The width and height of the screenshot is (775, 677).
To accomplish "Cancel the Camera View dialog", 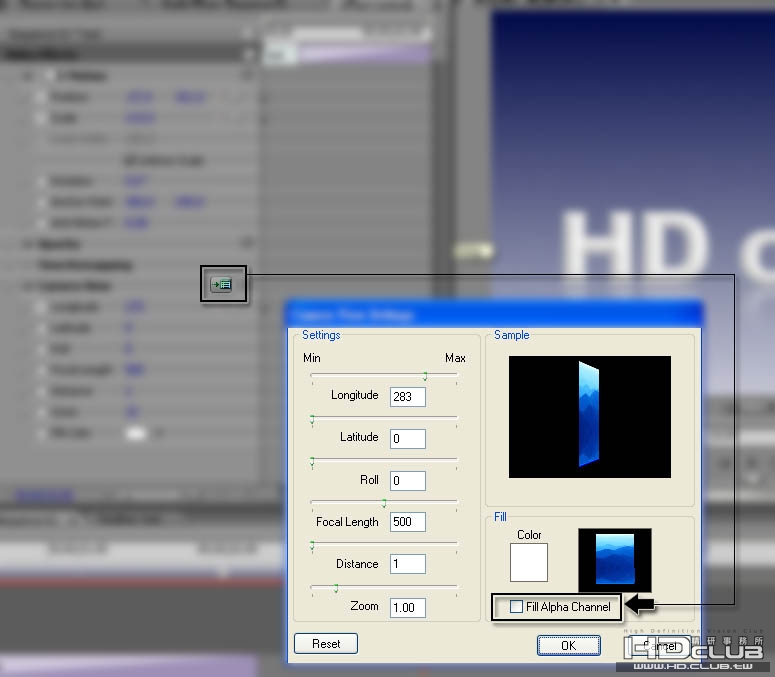I will 660,645.
